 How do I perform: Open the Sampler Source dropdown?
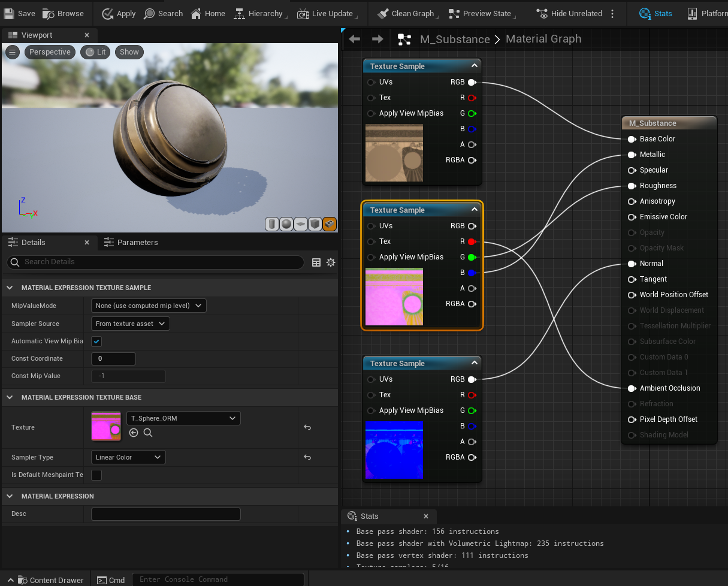pyautogui.click(x=130, y=324)
